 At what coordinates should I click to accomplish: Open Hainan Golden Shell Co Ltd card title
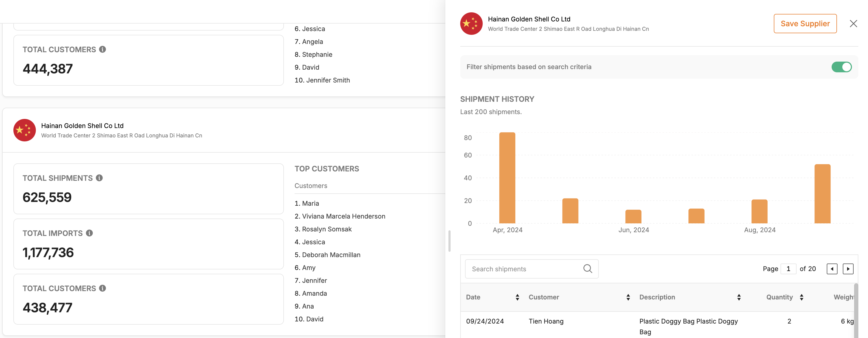point(82,126)
